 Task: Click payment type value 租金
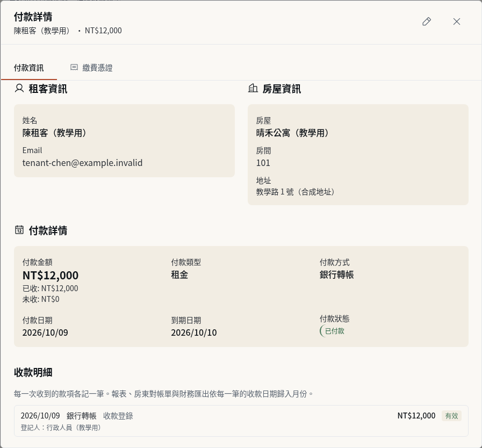179,274
